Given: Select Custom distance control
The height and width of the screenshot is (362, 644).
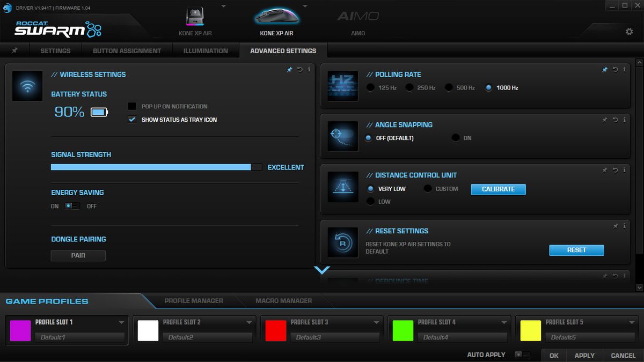Looking at the screenshot, I should (x=428, y=189).
